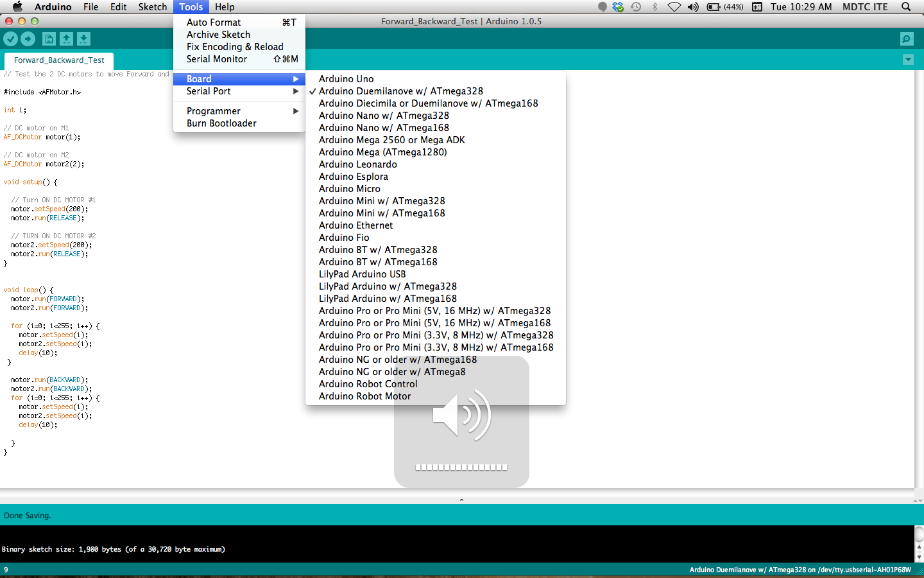Select LilyPad Arduino w/ ATmega168
Screen dimensions: 924x578
(x=436, y=299)
